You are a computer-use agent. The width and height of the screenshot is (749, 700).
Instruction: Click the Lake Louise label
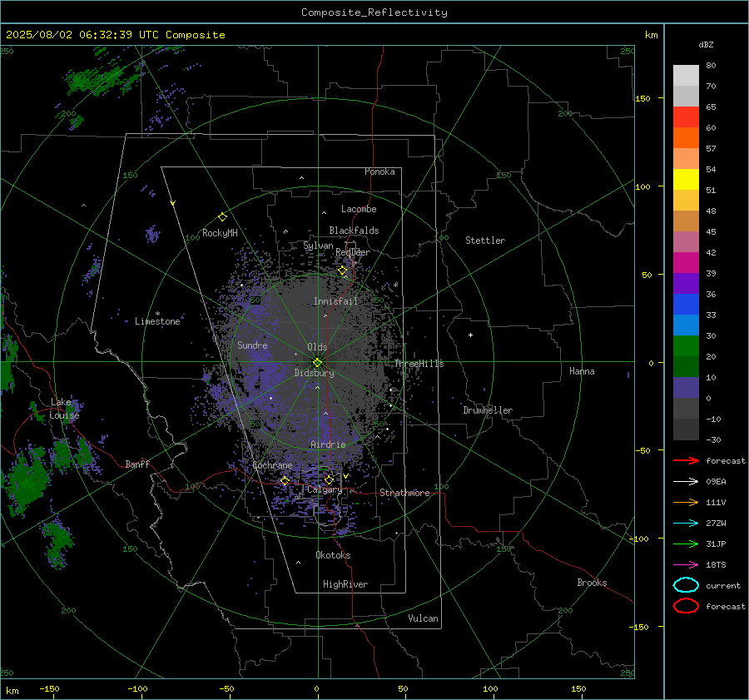64,409
